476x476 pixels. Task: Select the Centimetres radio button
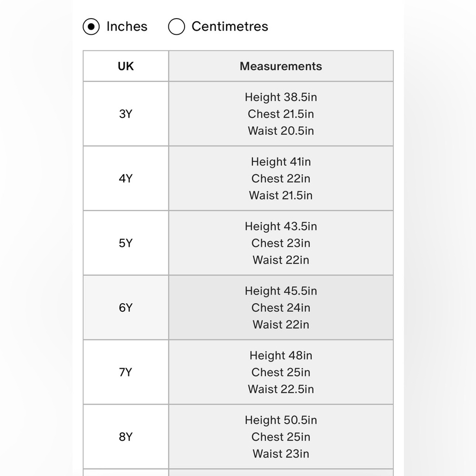pos(177,27)
